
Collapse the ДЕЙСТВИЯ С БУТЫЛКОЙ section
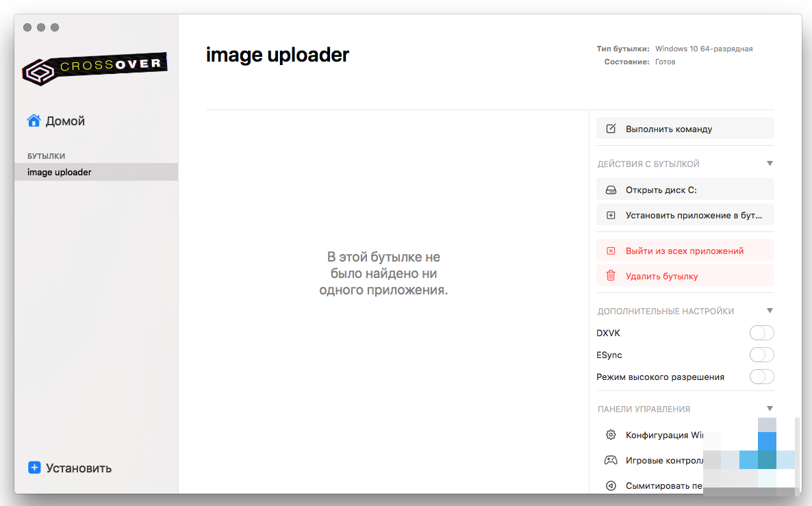tap(770, 164)
